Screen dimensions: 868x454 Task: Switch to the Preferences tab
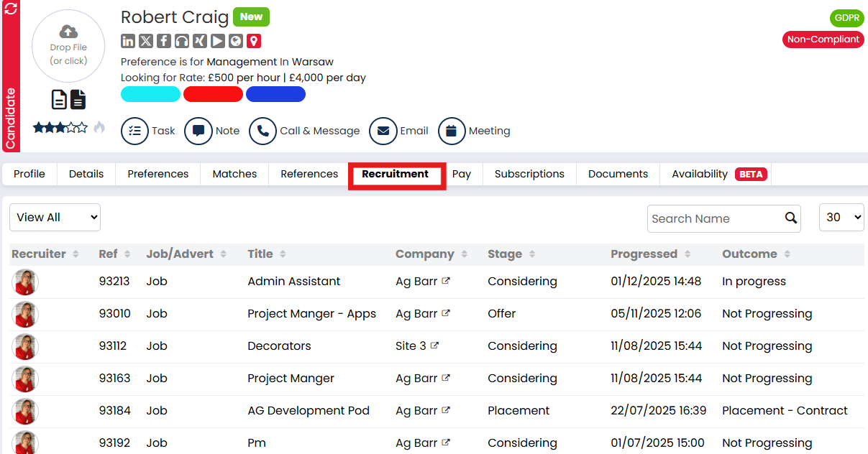click(x=157, y=174)
